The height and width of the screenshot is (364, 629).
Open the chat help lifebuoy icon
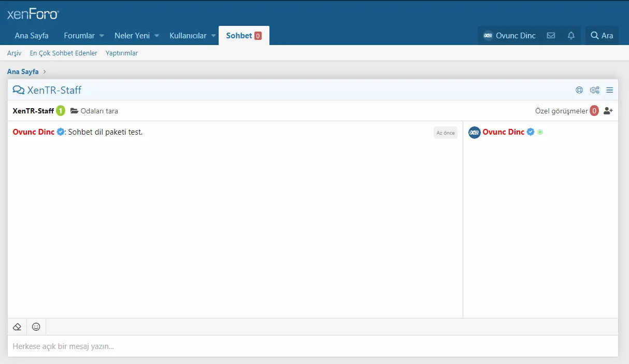pos(579,90)
